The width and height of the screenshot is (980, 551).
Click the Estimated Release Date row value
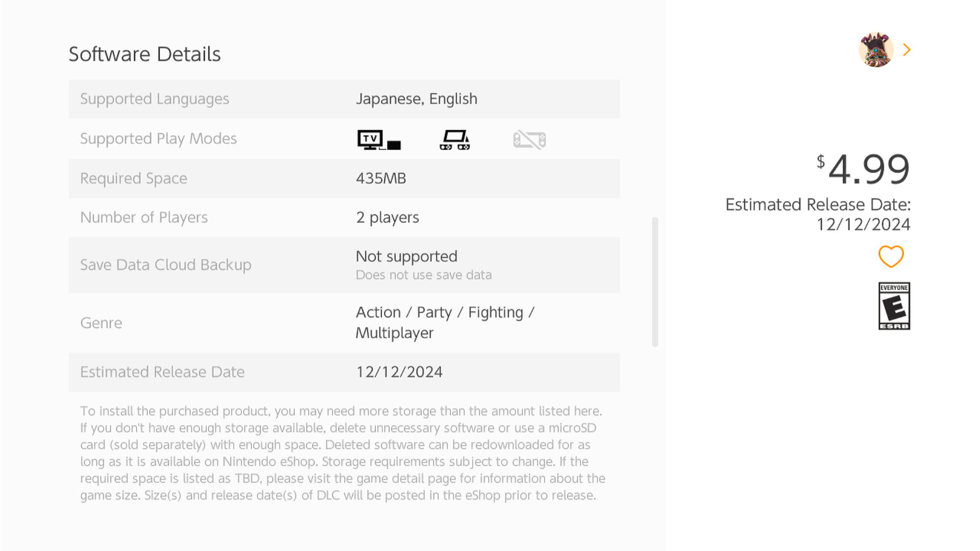coord(399,372)
